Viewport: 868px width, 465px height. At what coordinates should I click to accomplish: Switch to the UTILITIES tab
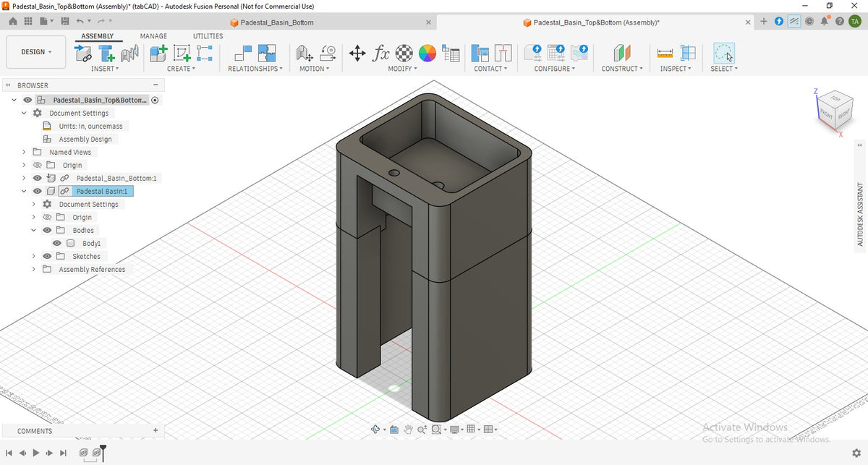pos(208,36)
